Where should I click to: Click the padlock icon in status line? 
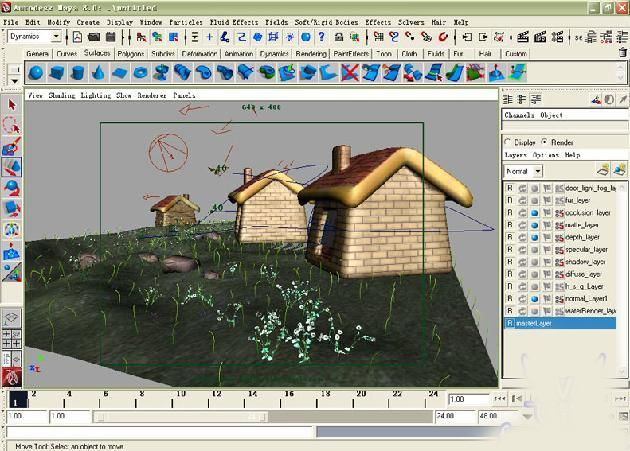click(x=339, y=37)
